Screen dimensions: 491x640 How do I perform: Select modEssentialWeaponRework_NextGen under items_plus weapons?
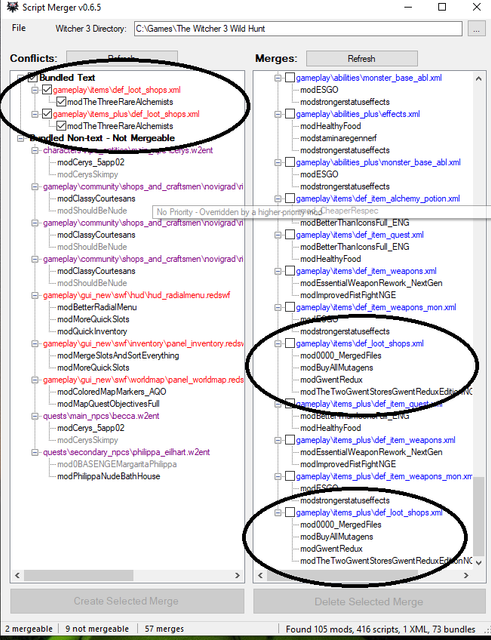[x=371, y=452]
